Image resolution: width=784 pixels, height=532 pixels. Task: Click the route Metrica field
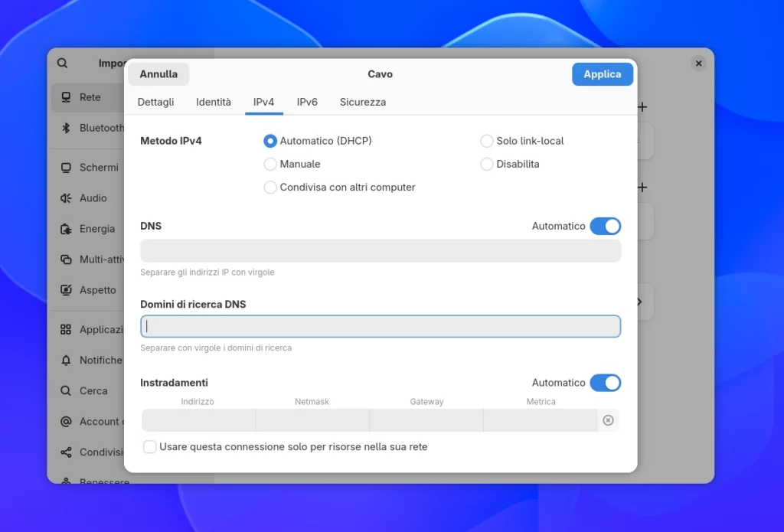541,420
